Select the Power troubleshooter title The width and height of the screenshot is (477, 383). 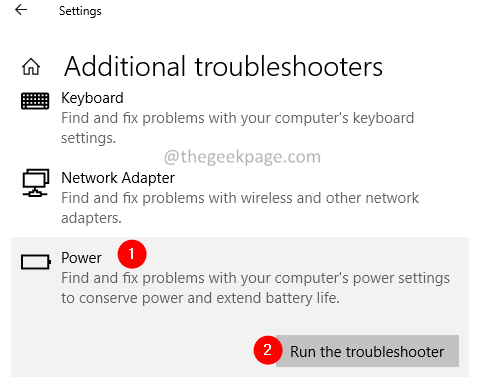pyautogui.click(x=81, y=258)
